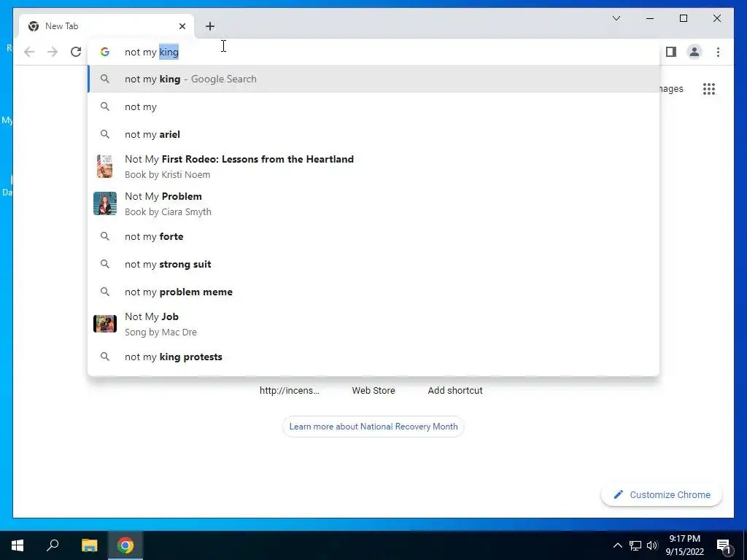This screenshot has width=747, height=560.
Task: Show hidden system tray icons
Action: click(617, 545)
